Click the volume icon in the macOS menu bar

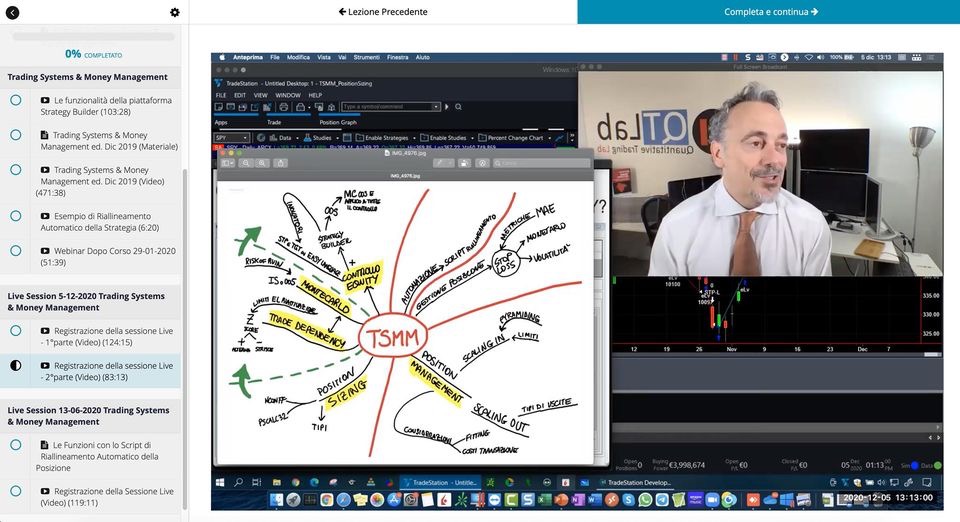click(820, 58)
